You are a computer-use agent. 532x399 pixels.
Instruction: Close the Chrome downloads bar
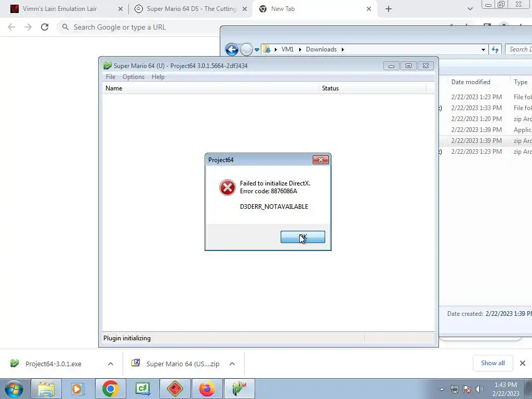click(x=523, y=363)
